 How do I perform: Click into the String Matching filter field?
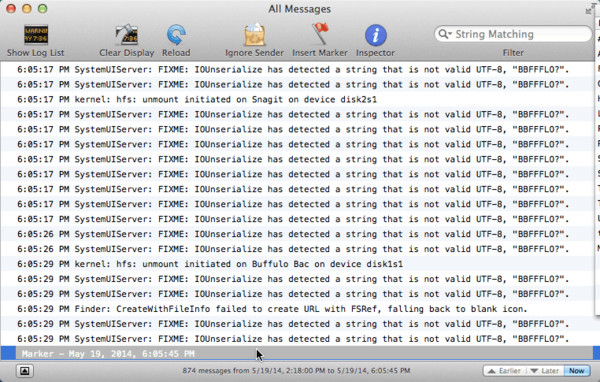click(x=513, y=34)
